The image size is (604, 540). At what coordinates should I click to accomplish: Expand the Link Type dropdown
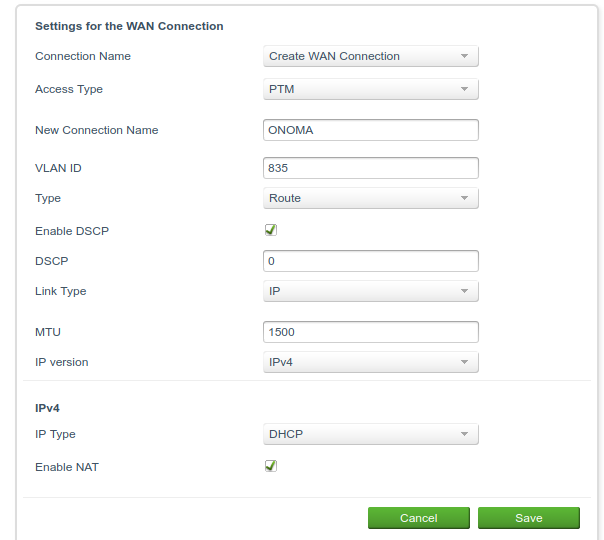[x=371, y=291]
